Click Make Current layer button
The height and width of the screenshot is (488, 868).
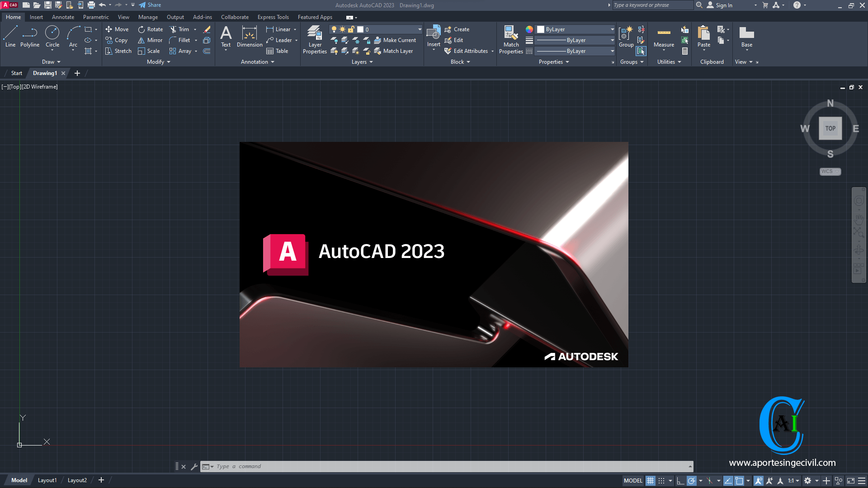pyautogui.click(x=395, y=40)
